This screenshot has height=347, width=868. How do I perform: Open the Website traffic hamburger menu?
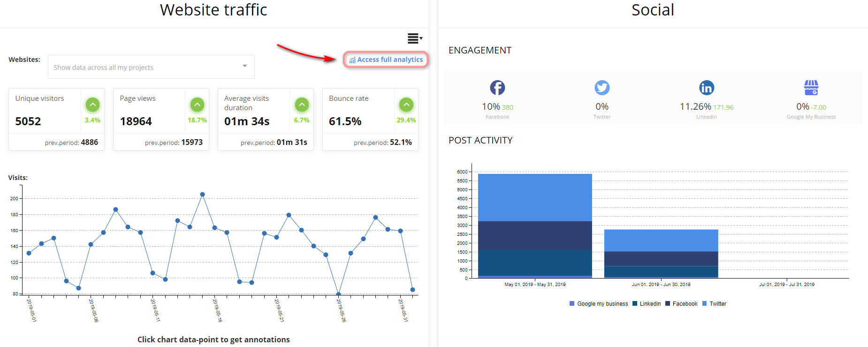pyautogui.click(x=415, y=38)
